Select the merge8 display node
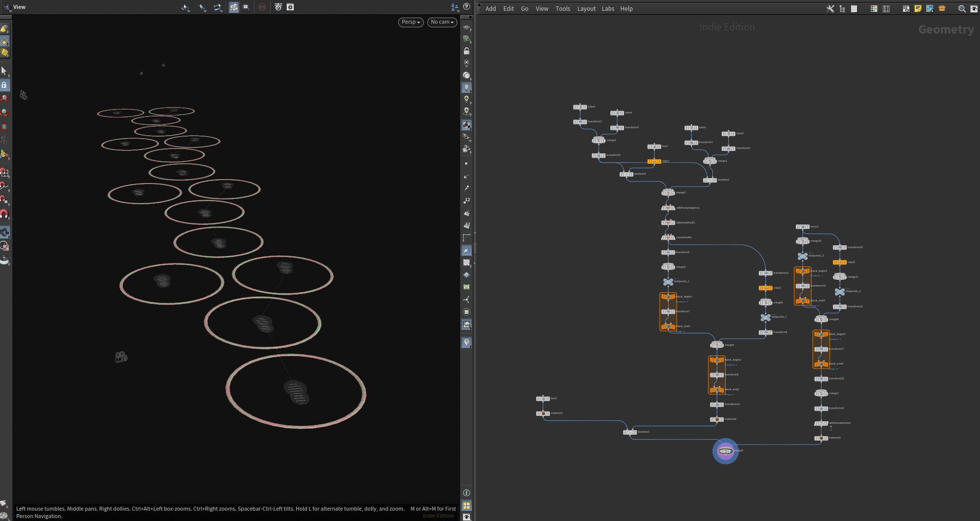This screenshot has width=980, height=521. [725, 451]
